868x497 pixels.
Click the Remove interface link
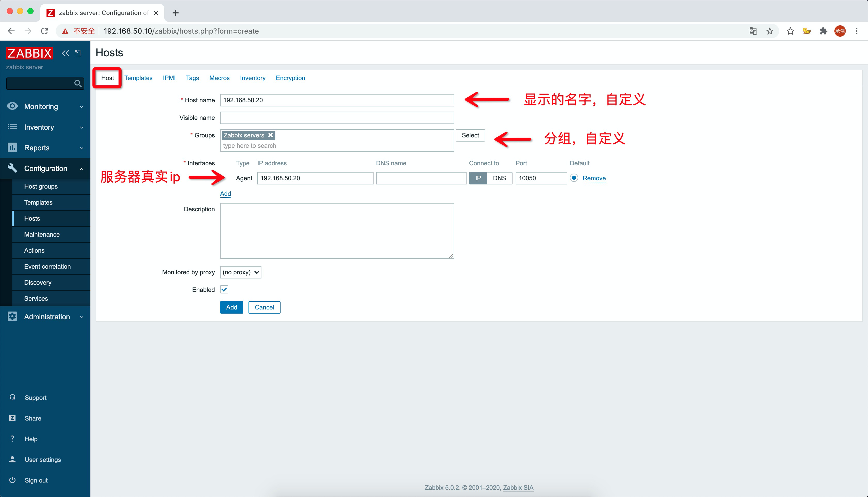coord(594,178)
